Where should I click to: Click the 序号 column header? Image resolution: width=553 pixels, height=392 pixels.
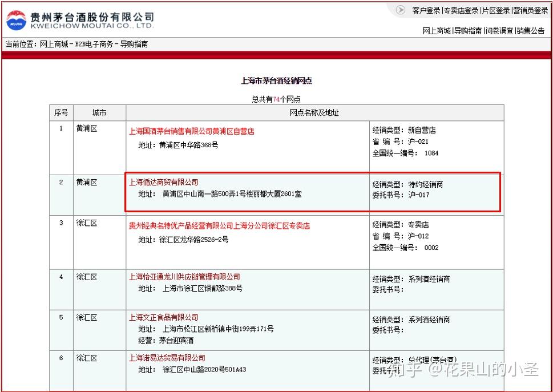pyautogui.click(x=61, y=113)
